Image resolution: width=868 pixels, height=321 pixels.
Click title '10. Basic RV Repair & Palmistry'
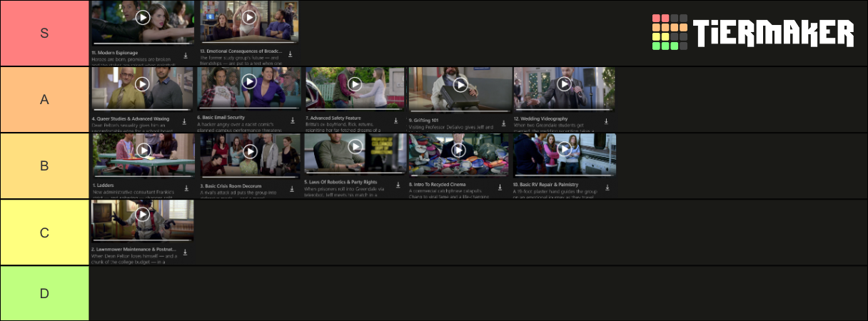tap(547, 185)
